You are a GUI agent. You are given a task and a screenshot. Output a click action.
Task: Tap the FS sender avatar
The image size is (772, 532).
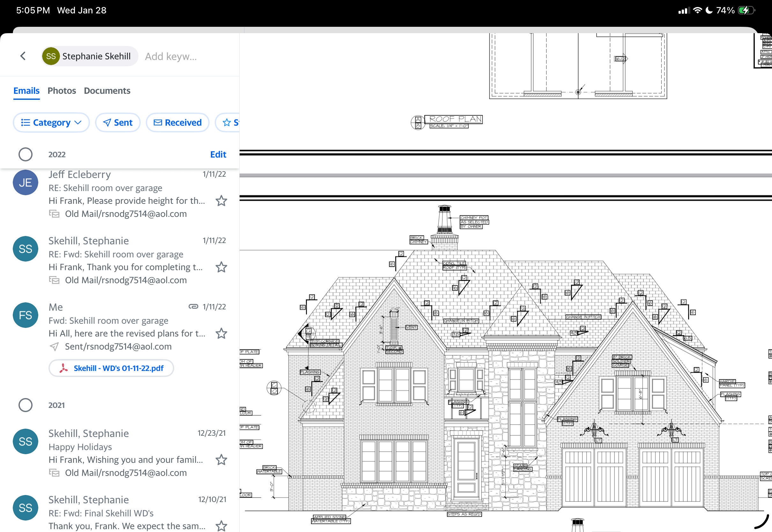(x=25, y=315)
